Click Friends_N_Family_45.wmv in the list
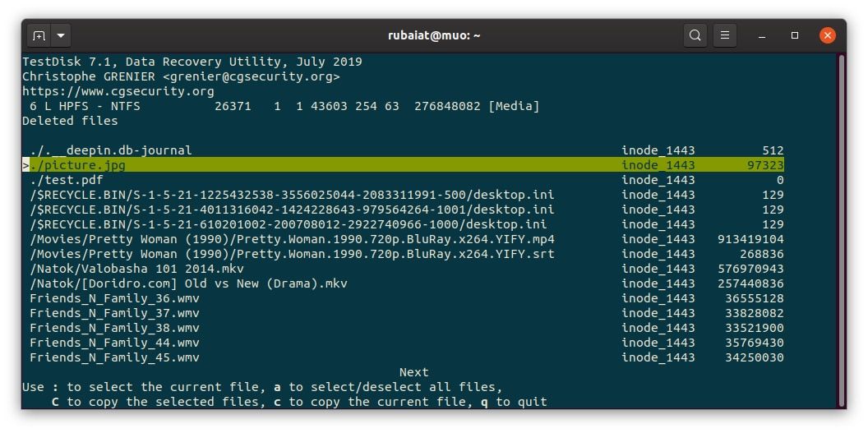Image resolution: width=868 pixels, height=433 pixels. point(114,357)
